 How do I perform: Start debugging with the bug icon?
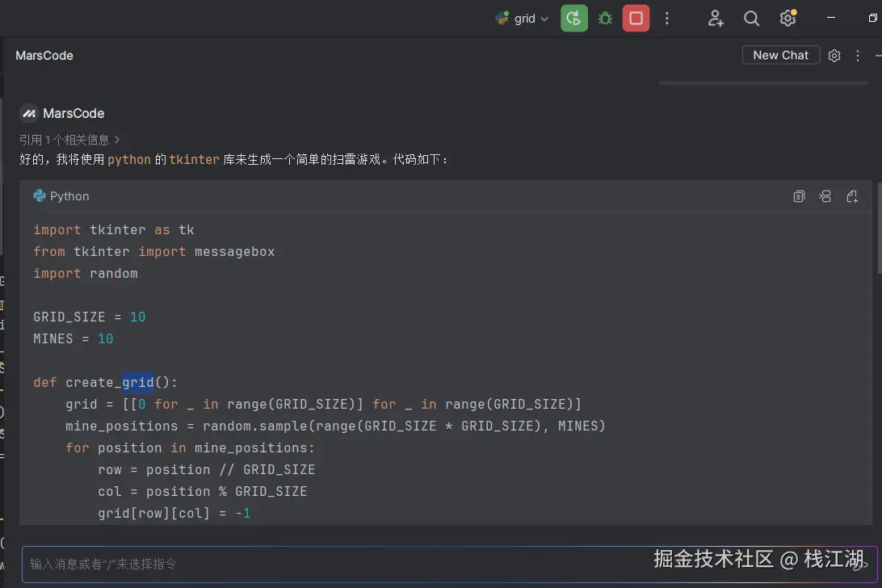(x=605, y=19)
